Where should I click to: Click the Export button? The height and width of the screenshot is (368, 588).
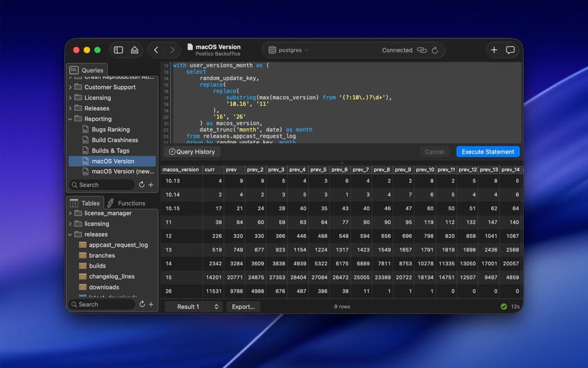pos(243,306)
